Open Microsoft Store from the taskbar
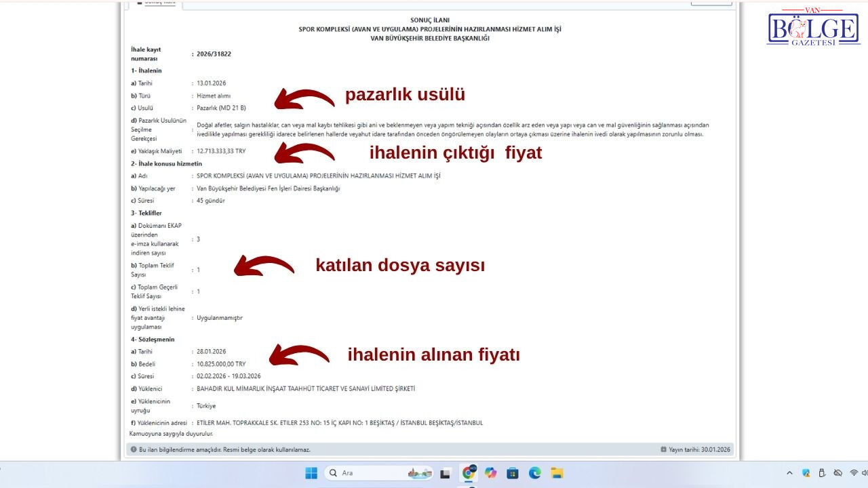 [x=513, y=473]
